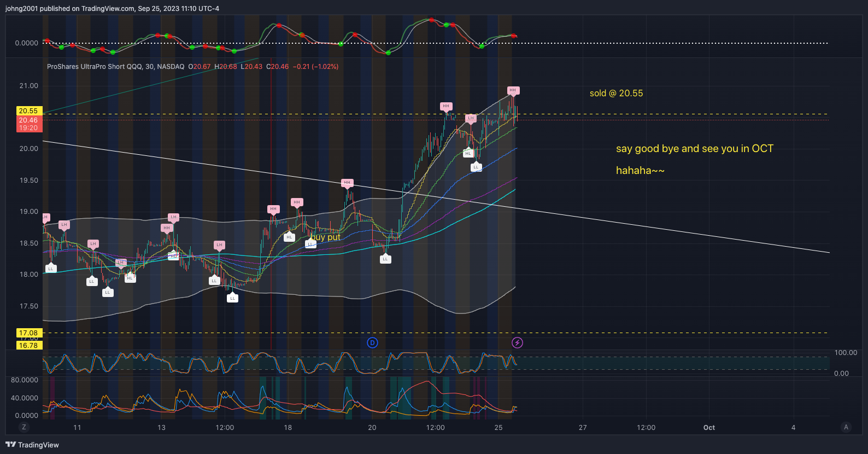Click the 80.0000 indicator scale label

[25, 380]
